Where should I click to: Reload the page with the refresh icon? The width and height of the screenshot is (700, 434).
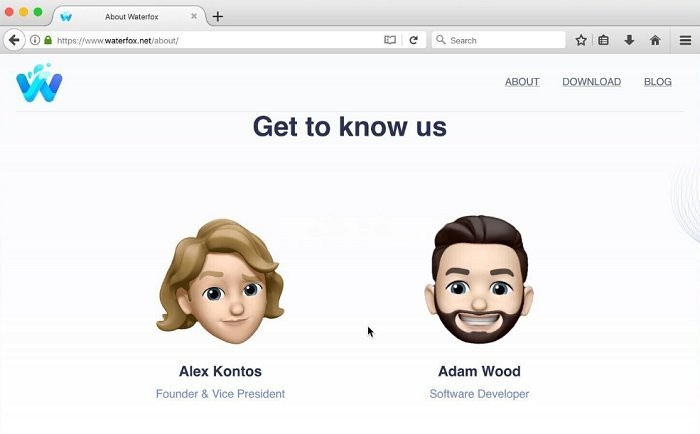point(413,40)
